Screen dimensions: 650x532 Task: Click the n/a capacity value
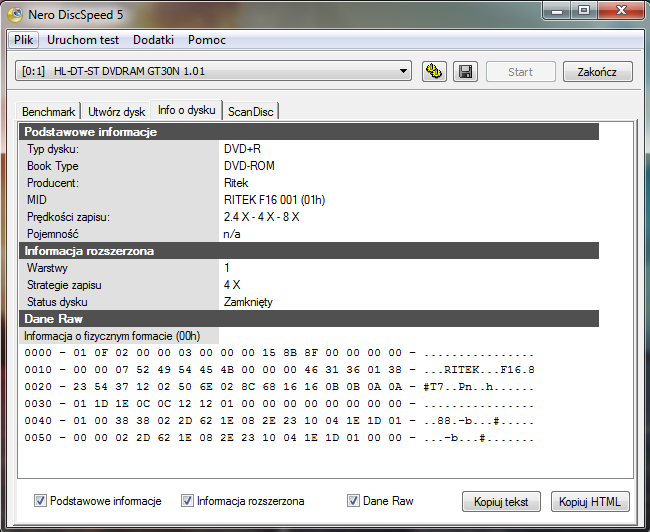coord(232,234)
